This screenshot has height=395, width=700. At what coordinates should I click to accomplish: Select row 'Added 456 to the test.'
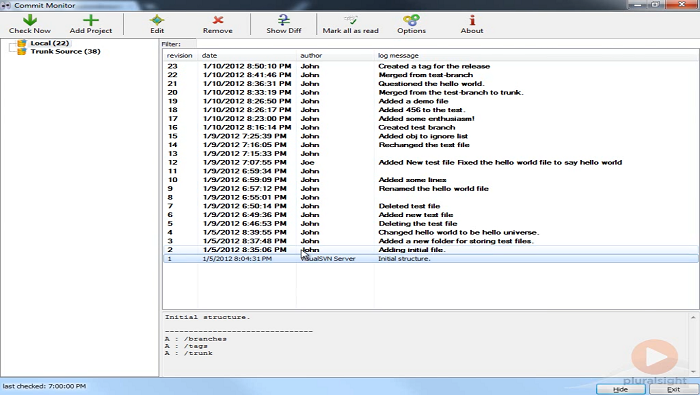pyautogui.click(x=431, y=110)
